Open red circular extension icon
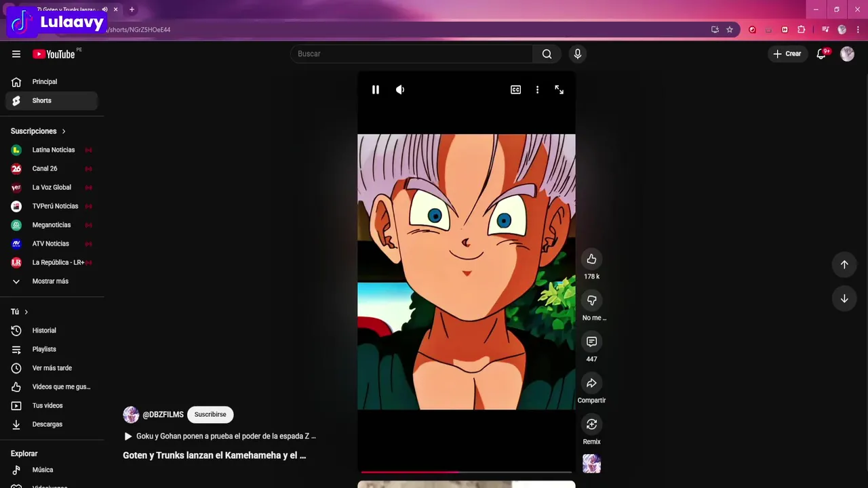This screenshot has width=868, height=488. [x=752, y=30]
